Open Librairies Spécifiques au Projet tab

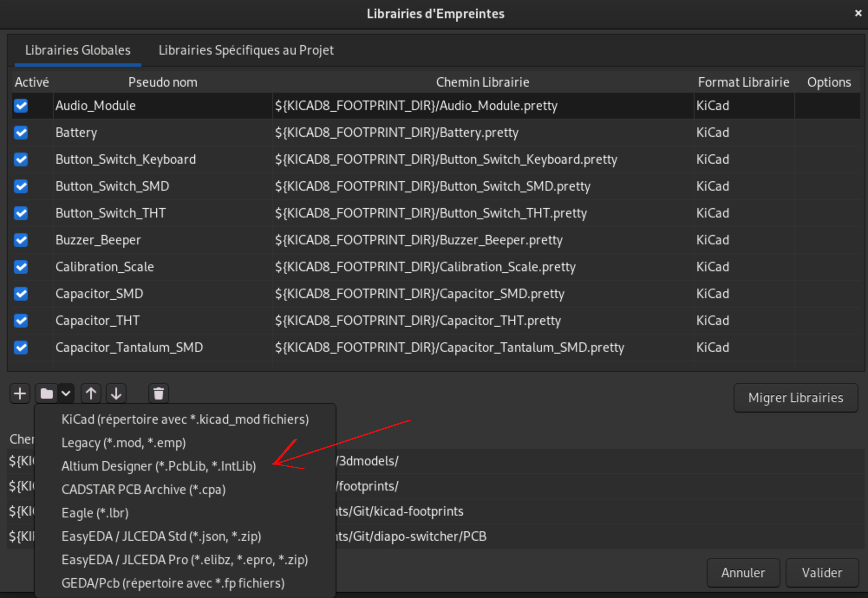(x=246, y=50)
